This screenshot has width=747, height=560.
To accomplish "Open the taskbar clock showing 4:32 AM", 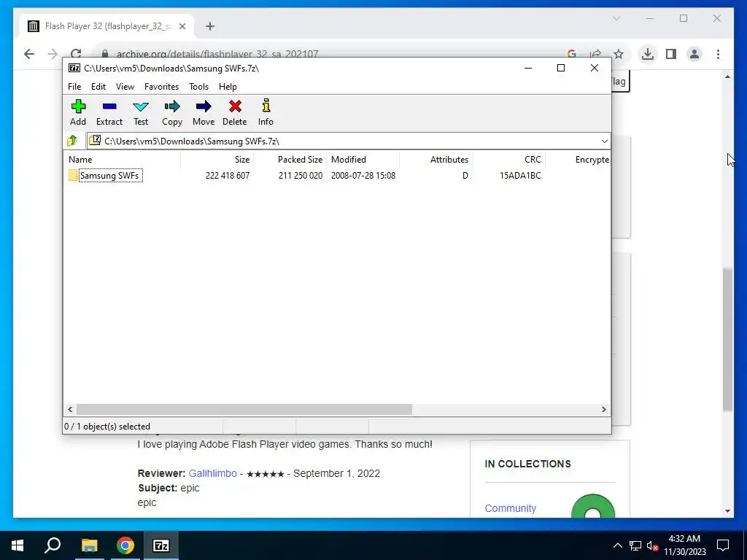I will [684, 545].
